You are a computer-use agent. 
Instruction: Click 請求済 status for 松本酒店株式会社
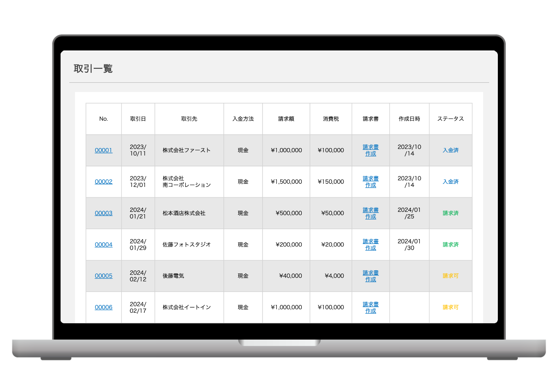click(450, 213)
